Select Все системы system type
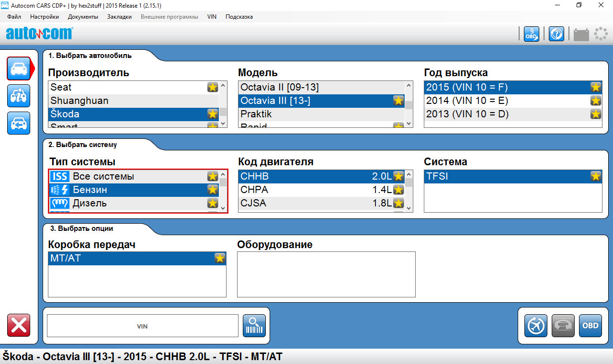The height and width of the screenshot is (364, 613). 134,176
